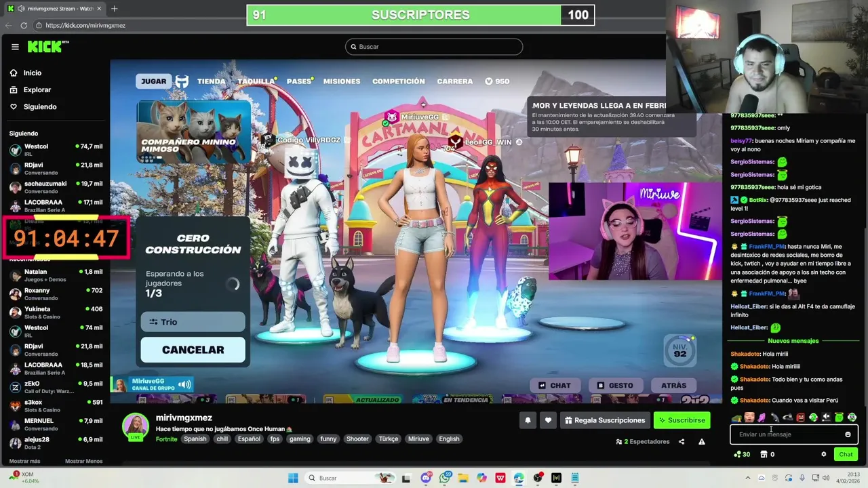The image size is (868, 488).
Task: Go to Inicio in the sidebar
Action: (x=32, y=73)
